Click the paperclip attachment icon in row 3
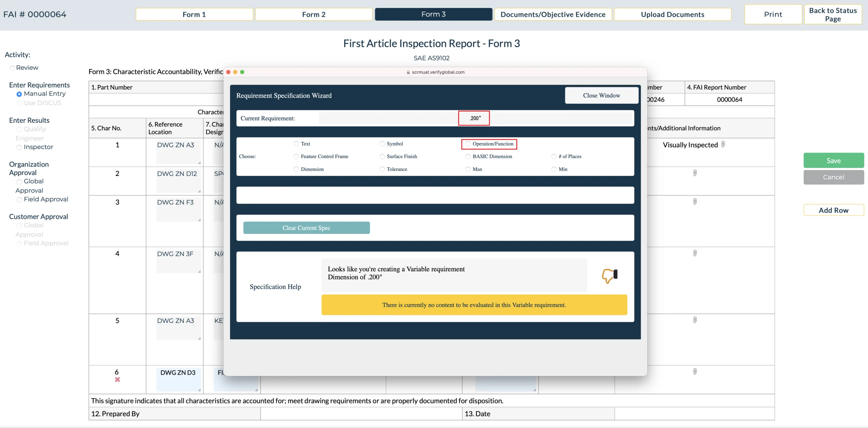Image resolution: width=868 pixels, height=428 pixels. pyautogui.click(x=695, y=202)
